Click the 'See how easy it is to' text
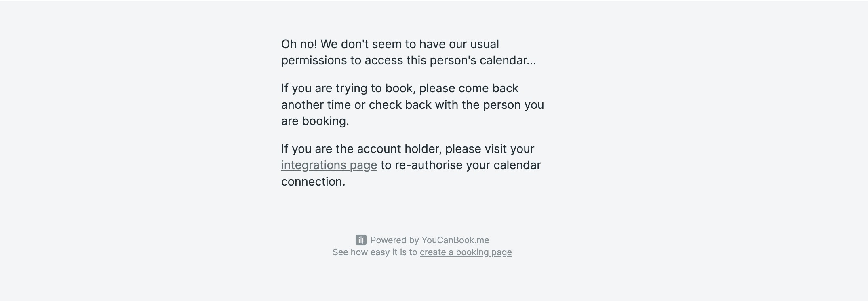 pos(375,252)
